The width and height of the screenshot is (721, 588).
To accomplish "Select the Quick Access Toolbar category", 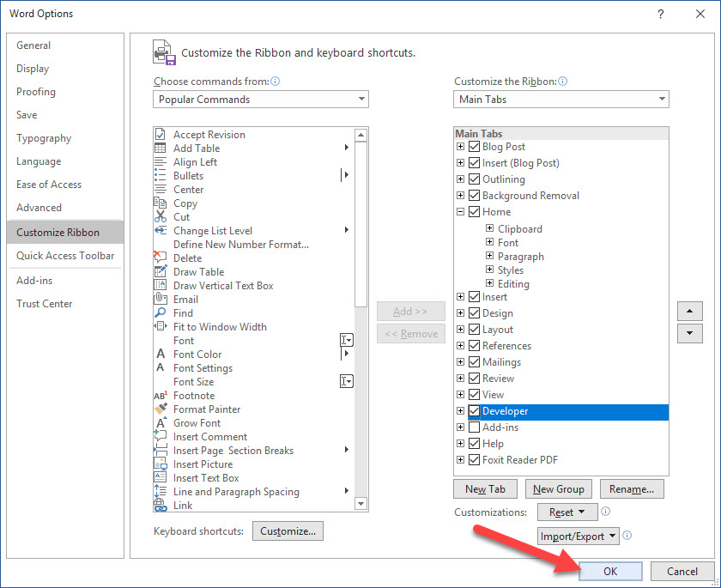I will [65, 256].
